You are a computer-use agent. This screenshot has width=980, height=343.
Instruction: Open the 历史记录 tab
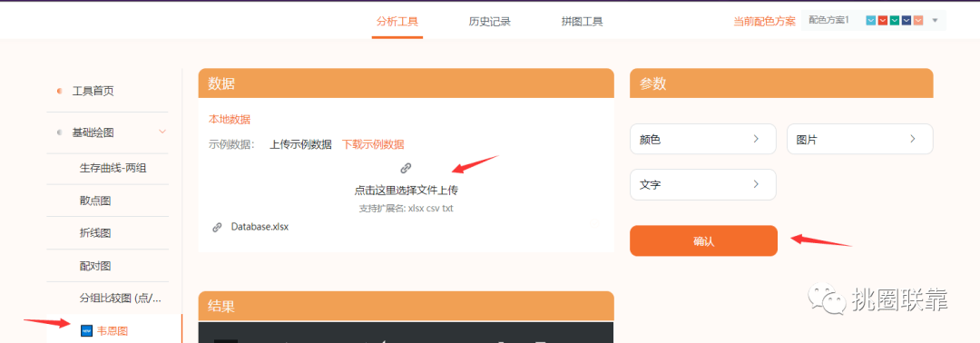(x=490, y=22)
